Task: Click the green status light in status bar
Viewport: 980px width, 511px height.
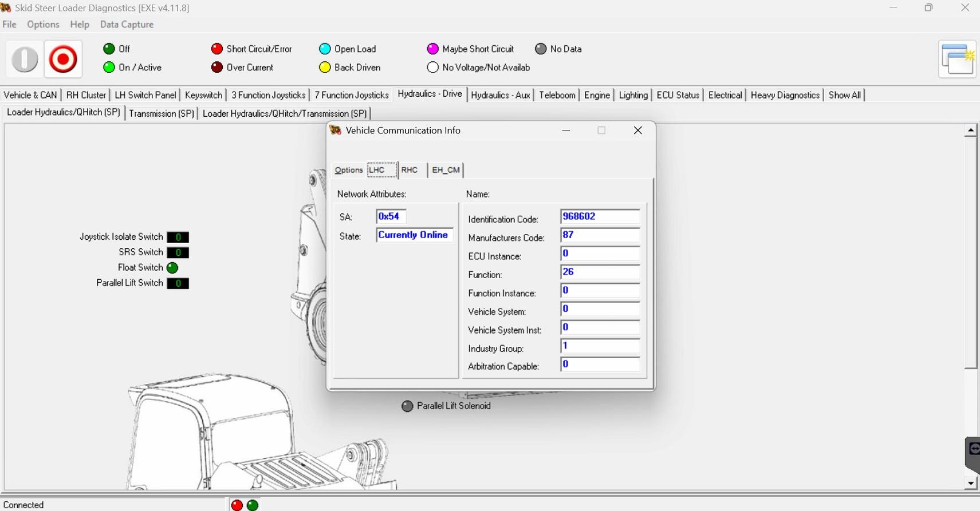Action: tap(253, 505)
